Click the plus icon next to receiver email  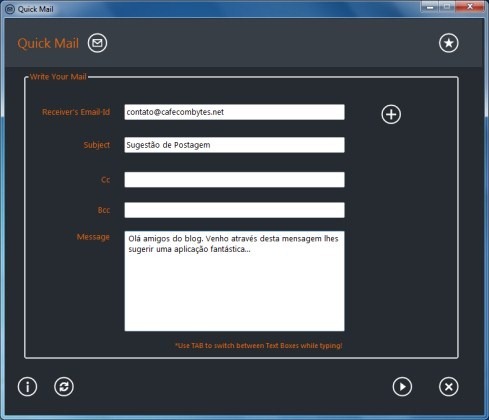(x=391, y=114)
